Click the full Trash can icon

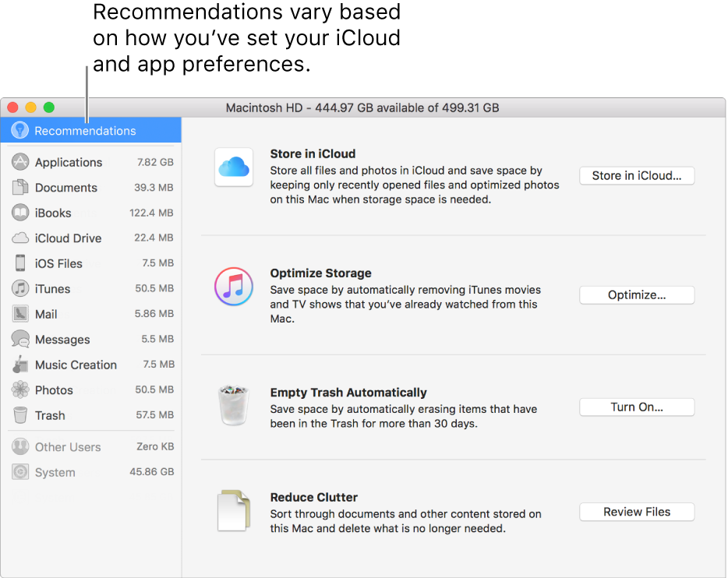[x=234, y=405]
